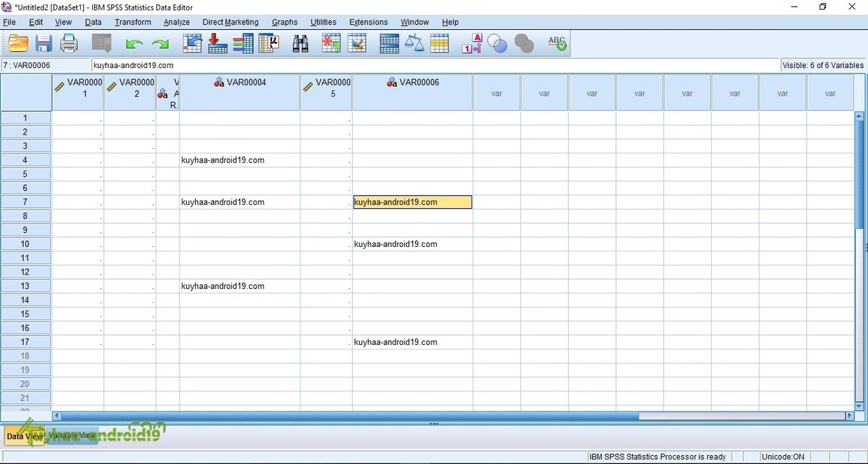This screenshot has width=868, height=464.
Task: Open the Analyze menu
Action: point(176,22)
